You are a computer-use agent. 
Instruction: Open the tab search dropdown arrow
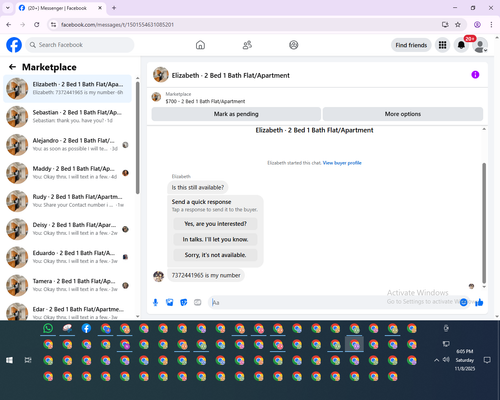(7, 8)
